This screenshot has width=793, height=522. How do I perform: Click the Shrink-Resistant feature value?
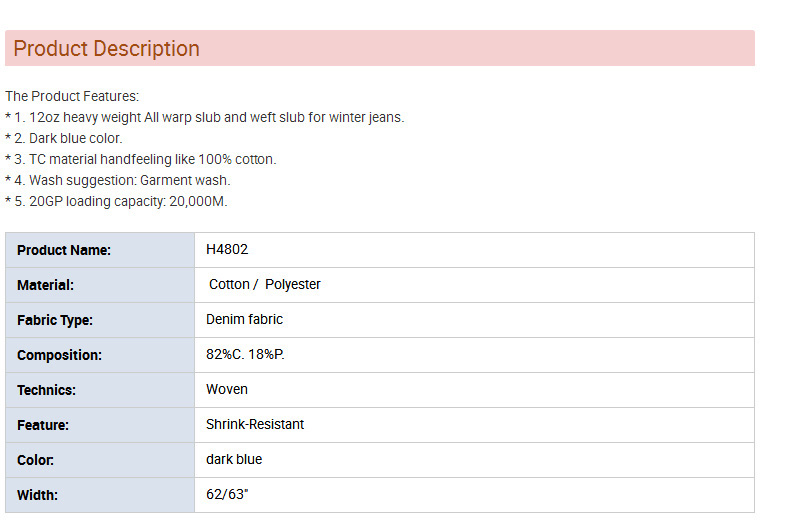pyautogui.click(x=255, y=424)
